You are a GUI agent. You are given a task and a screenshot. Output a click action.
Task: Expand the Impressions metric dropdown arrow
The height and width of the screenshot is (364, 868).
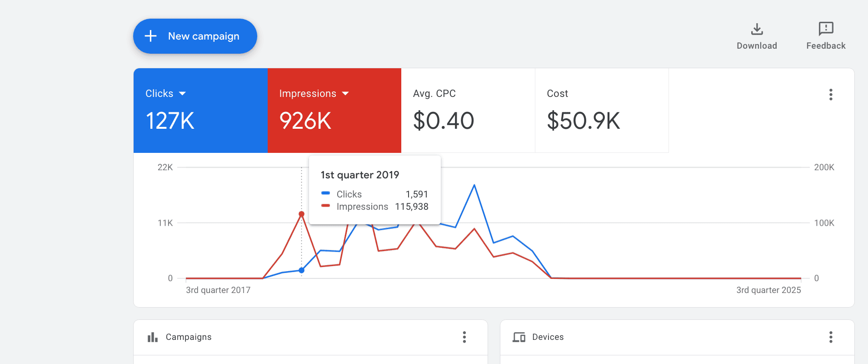click(345, 94)
